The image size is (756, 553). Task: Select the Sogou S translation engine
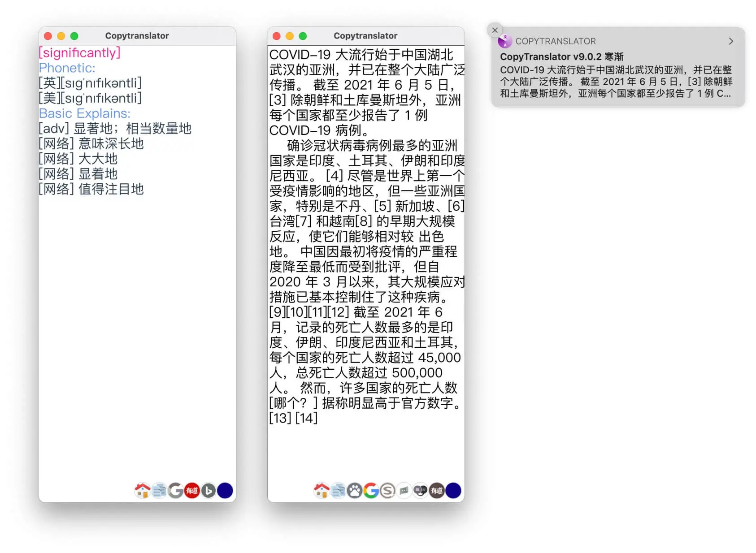point(387,490)
